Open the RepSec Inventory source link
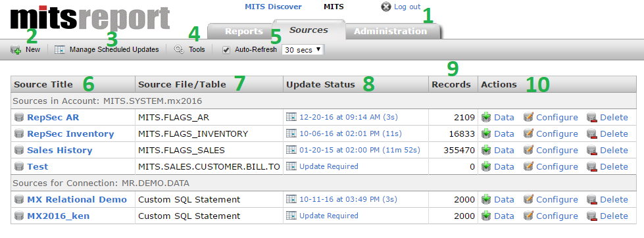The width and height of the screenshot is (644, 238). coord(70,133)
